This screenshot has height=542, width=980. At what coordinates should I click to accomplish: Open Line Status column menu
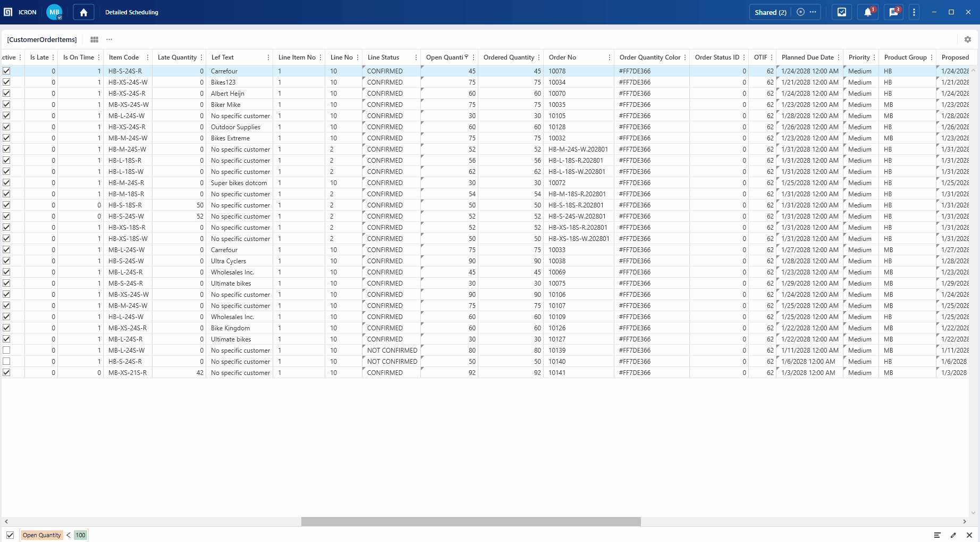coord(416,57)
